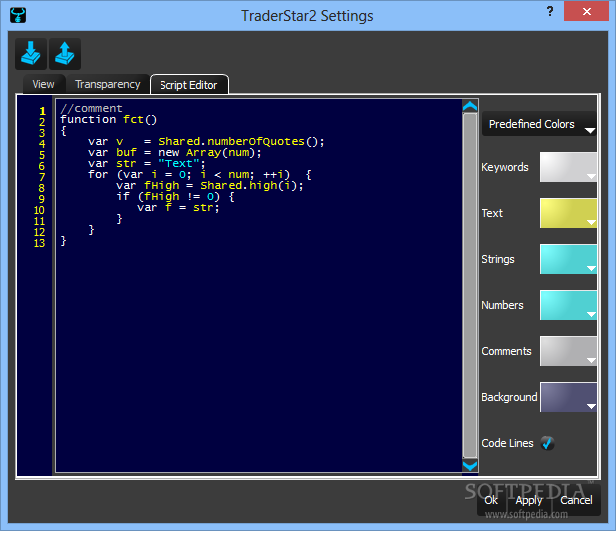Open the Text yellow color swatch
The height and width of the screenshot is (533, 616).
click(x=568, y=213)
